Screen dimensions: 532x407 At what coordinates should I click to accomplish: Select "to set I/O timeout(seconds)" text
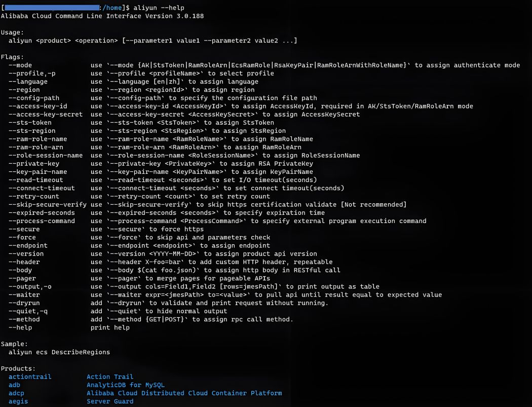264,180
